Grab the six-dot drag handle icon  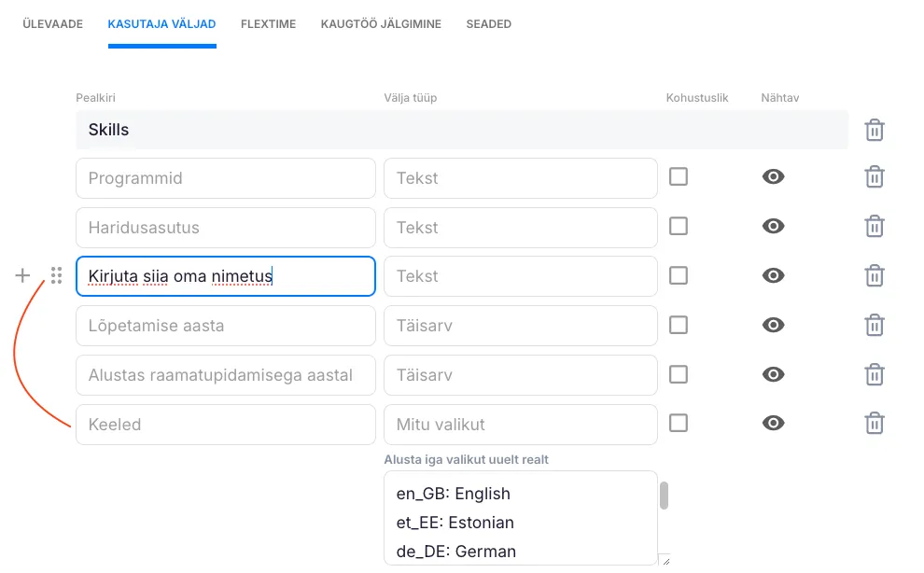point(57,275)
